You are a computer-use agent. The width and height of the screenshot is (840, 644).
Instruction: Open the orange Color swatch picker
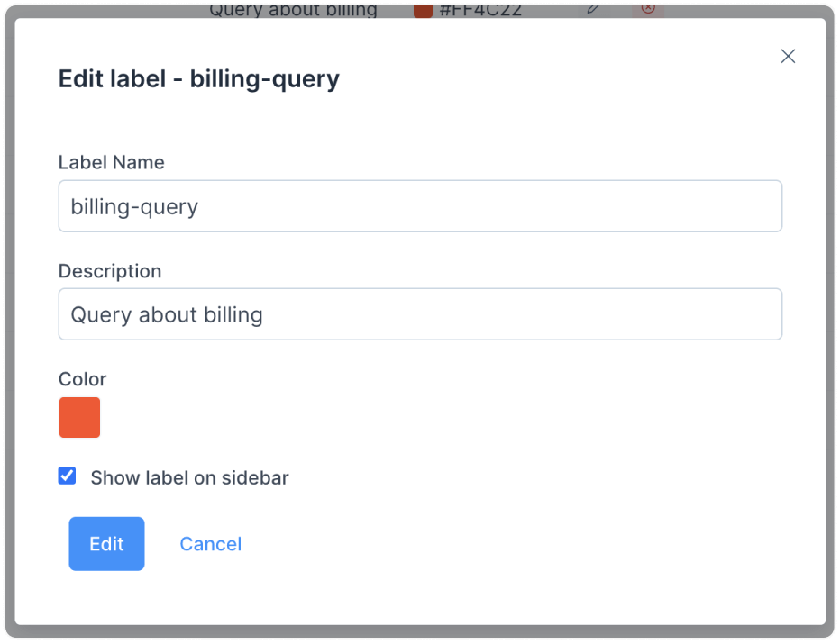pos(80,417)
